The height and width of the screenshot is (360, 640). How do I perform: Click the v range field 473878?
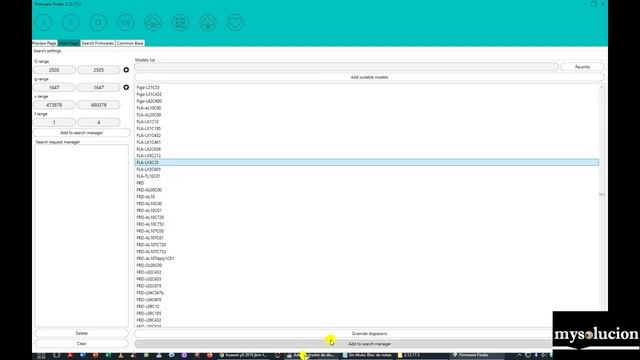pos(54,105)
